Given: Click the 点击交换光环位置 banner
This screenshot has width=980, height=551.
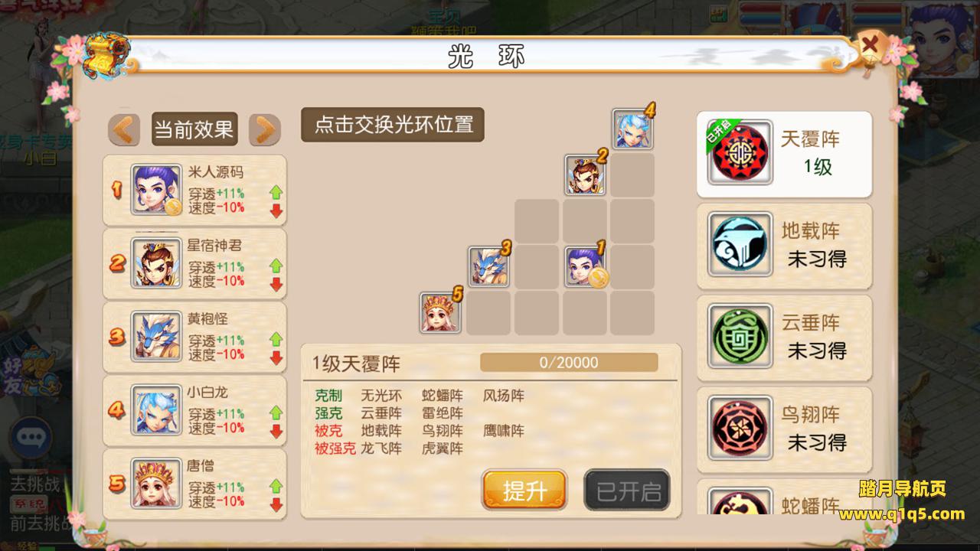Looking at the screenshot, I should click(x=393, y=125).
